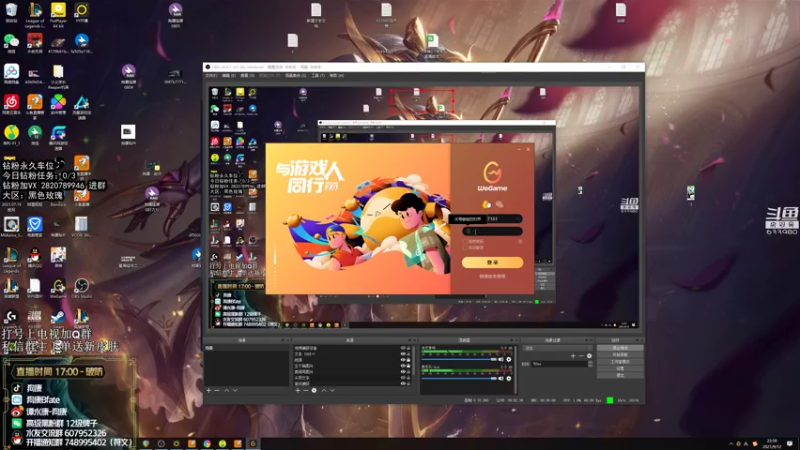The image size is (800, 450).
Task: Open the soft keyboard icon in WeGame login
Action: pyautogui.click(x=520, y=241)
